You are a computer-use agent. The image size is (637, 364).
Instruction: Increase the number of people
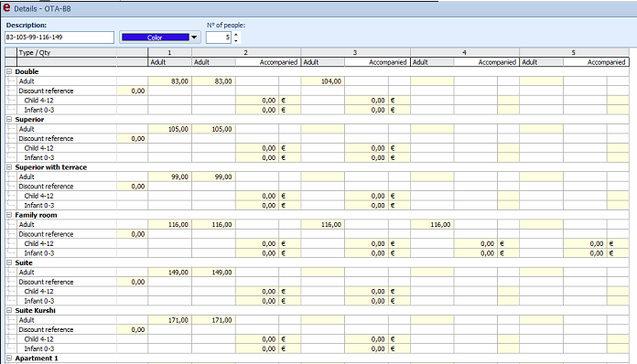tap(236, 35)
